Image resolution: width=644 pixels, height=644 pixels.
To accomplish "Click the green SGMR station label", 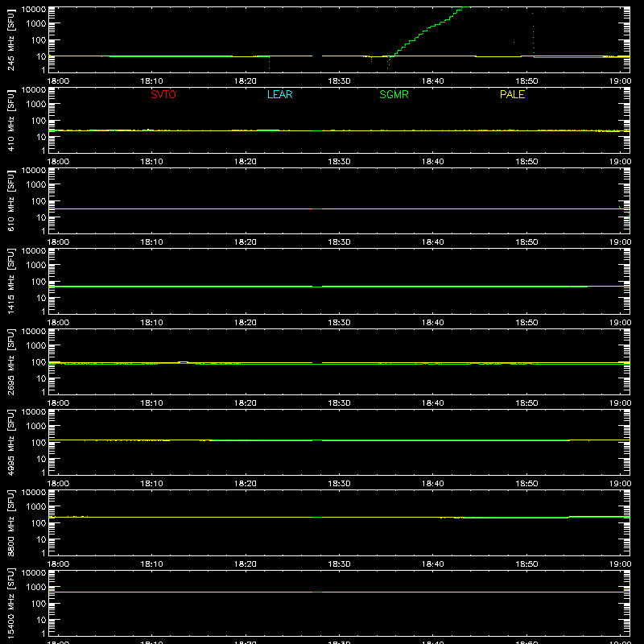I will click(394, 94).
